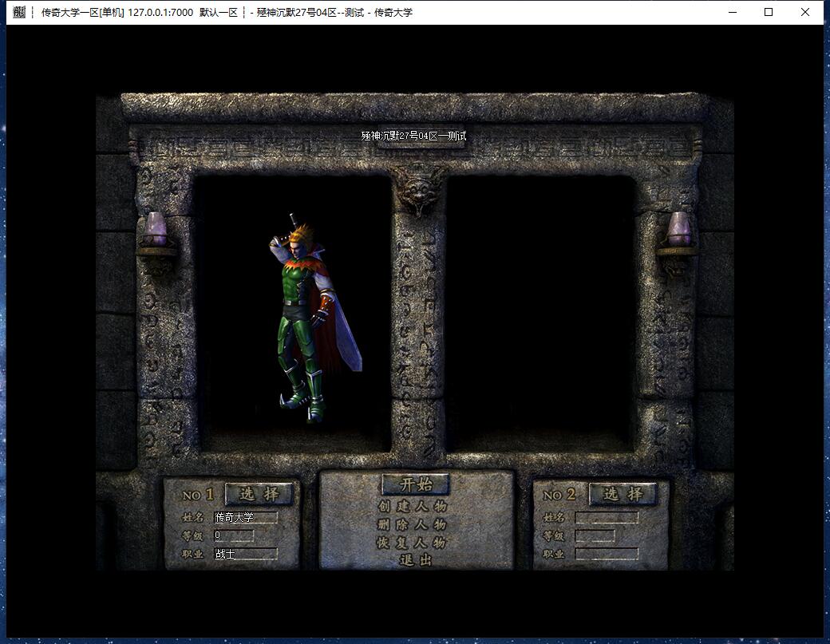
Task: Click the empty NO 2 职业 field
Action: (x=607, y=554)
